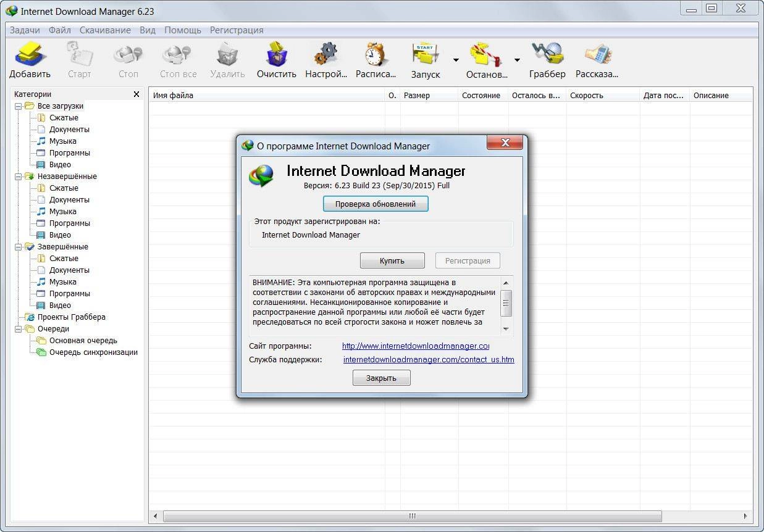This screenshot has height=532, width=764.
Task: Select Программы under Завершённые
Action: tap(70, 294)
